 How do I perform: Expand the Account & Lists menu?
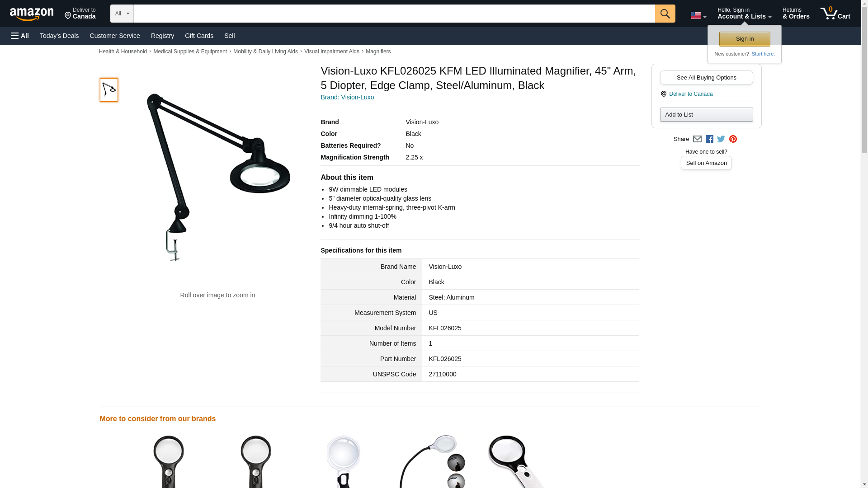[x=744, y=14]
